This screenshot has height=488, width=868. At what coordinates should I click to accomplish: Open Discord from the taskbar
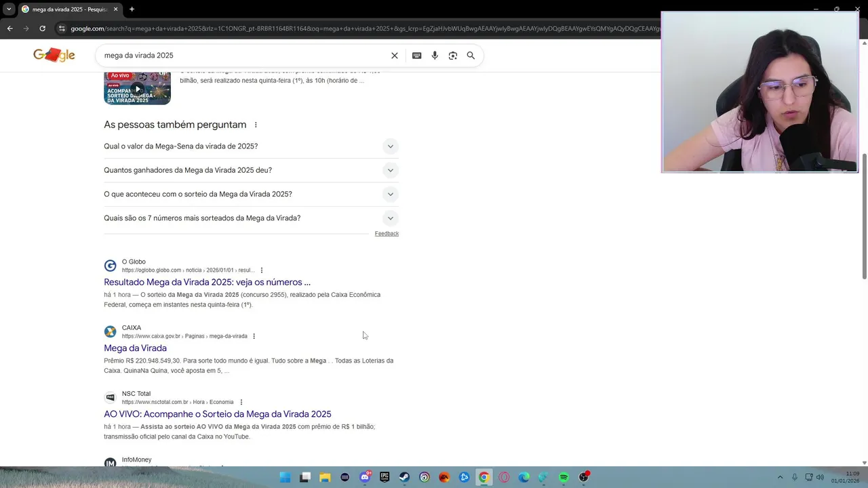click(365, 477)
